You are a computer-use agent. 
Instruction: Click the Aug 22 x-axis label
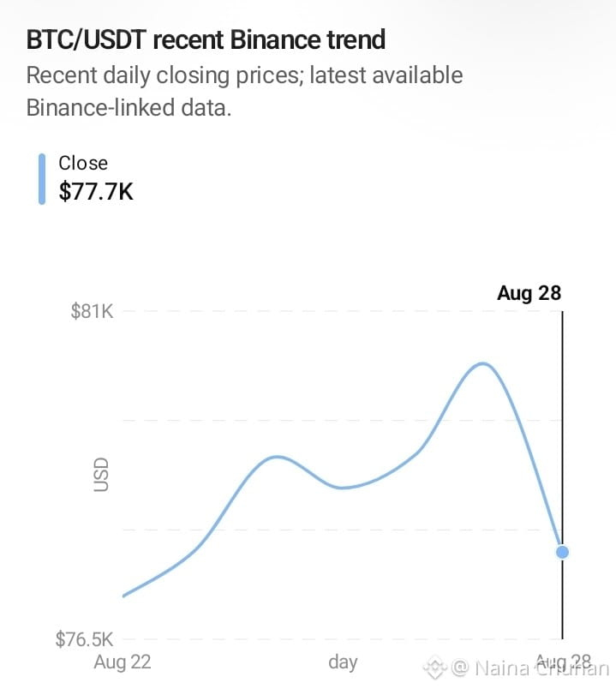pos(123,662)
